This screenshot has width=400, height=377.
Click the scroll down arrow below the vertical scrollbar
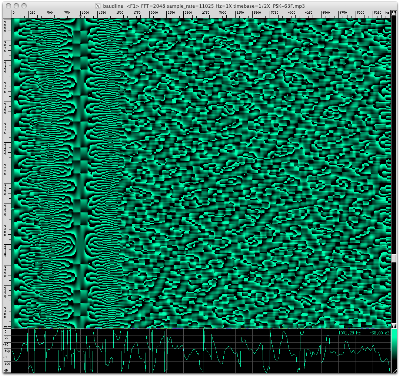point(394,325)
